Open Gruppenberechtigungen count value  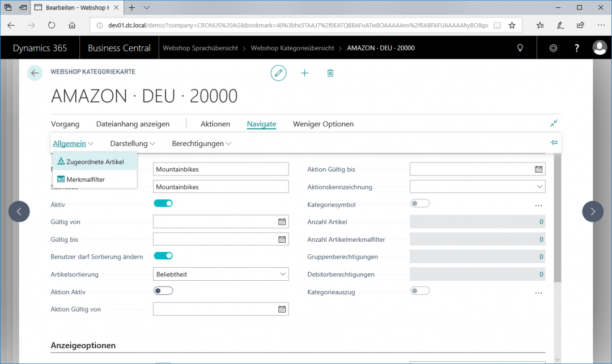click(x=477, y=257)
